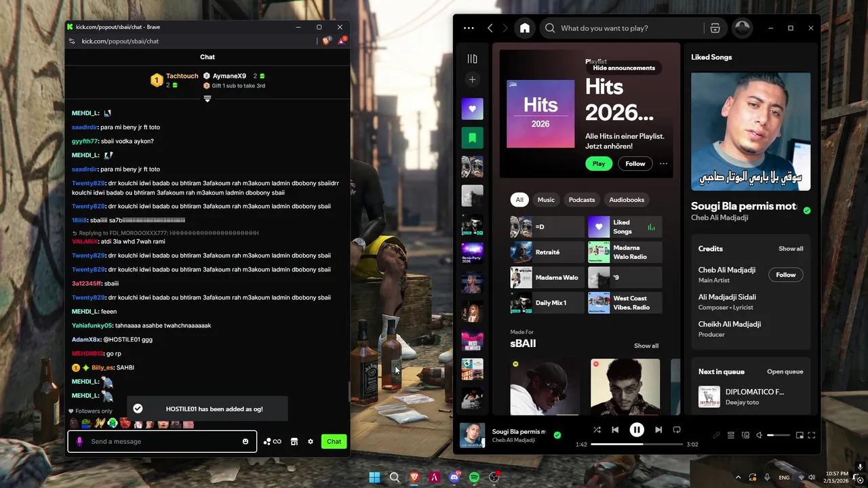
Task: Adjust Spotify volume slider
Action: click(x=778, y=435)
